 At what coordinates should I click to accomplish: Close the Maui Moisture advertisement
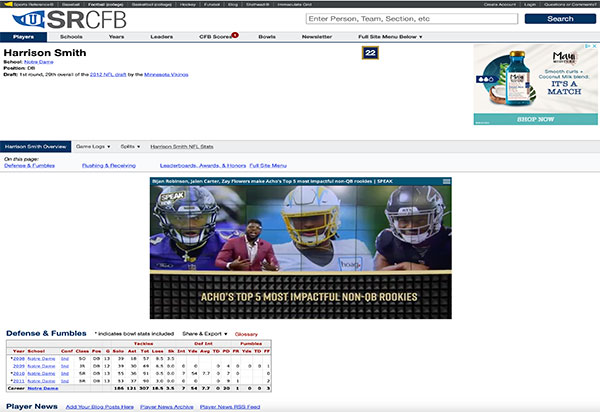pyautogui.click(x=595, y=46)
